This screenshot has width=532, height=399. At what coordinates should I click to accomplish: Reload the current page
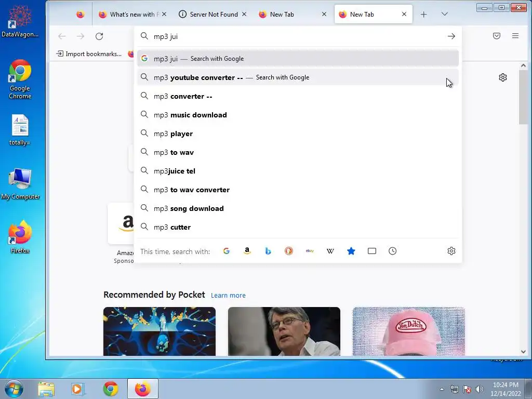point(99,36)
